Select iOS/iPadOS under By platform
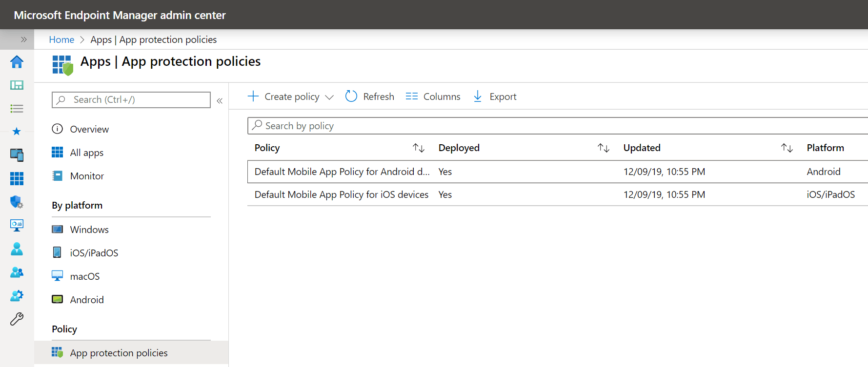The image size is (868, 367). pos(94,253)
